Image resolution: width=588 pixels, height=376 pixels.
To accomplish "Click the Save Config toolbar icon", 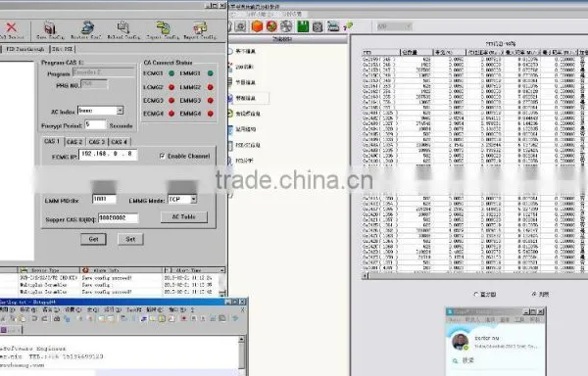I will pyautogui.click(x=50, y=28).
